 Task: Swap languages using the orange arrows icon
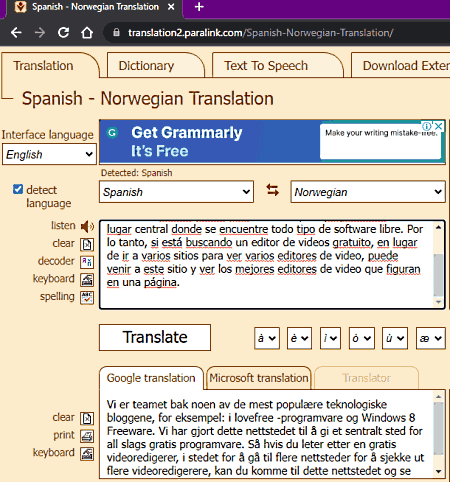(x=272, y=190)
